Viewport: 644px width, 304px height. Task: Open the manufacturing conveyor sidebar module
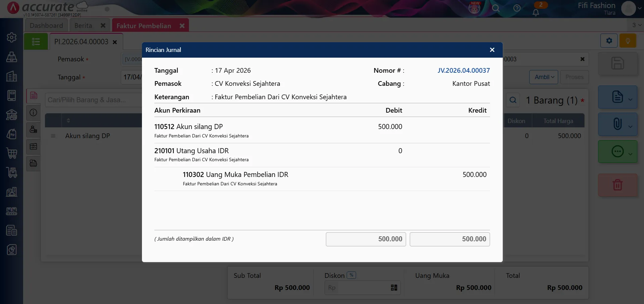12,211
